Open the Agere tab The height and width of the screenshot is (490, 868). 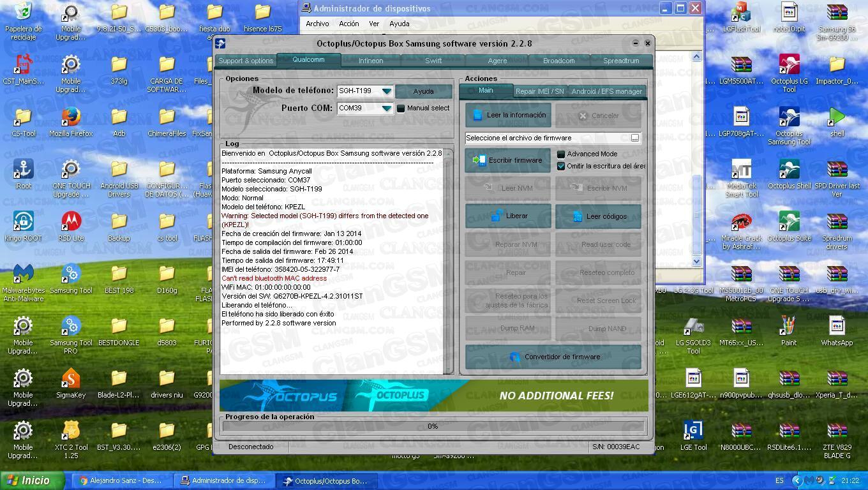click(497, 61)
